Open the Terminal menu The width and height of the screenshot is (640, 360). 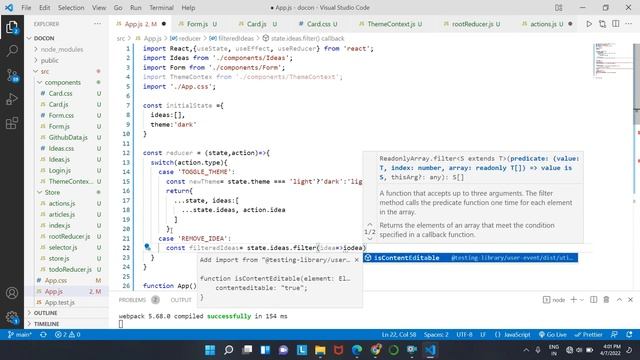[161, 8]
